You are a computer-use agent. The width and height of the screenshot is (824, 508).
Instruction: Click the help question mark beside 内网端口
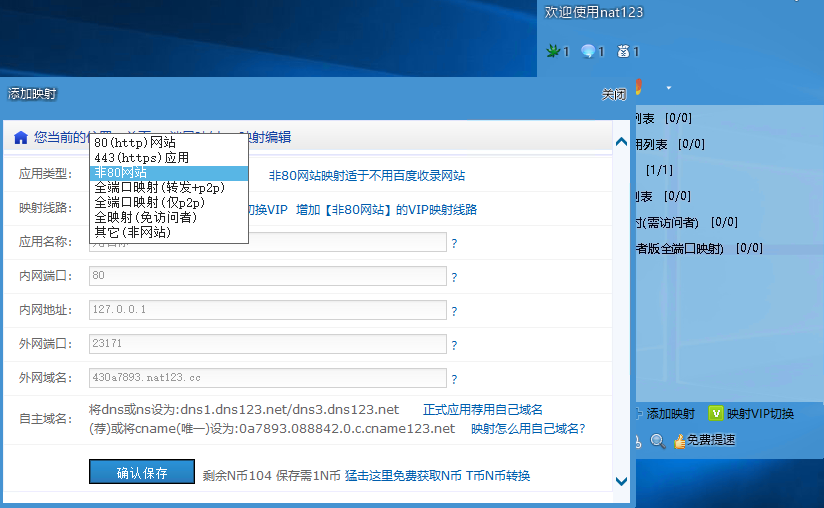[454, 277]
